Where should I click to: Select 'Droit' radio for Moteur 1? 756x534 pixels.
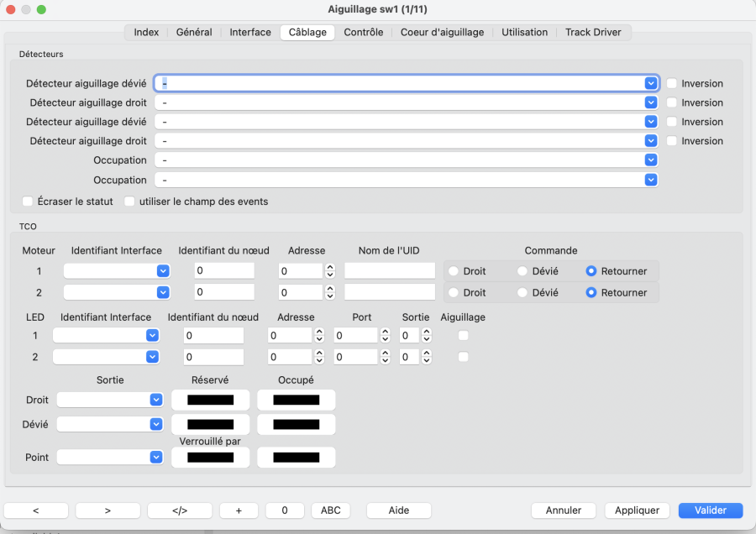click(x=454, y=271)
